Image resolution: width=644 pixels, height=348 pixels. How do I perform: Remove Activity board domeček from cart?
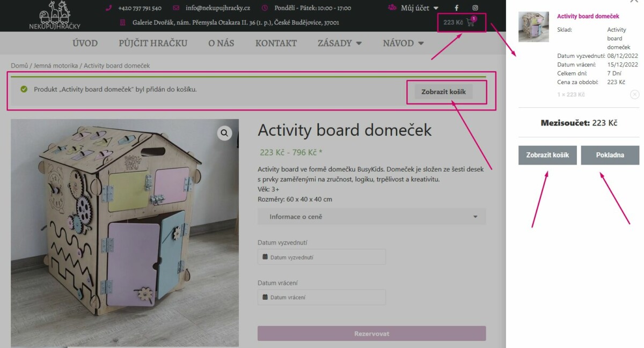pos(634,94)
